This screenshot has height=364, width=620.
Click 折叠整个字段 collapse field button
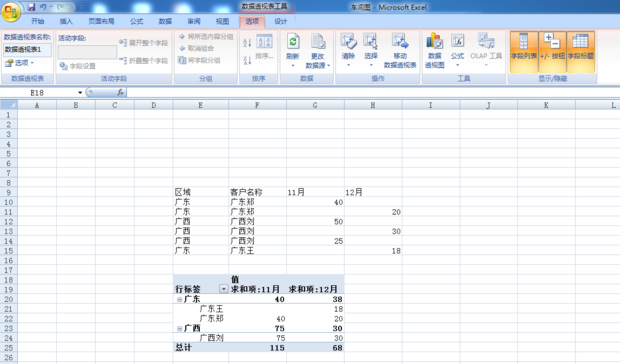(x=144, y=60)
